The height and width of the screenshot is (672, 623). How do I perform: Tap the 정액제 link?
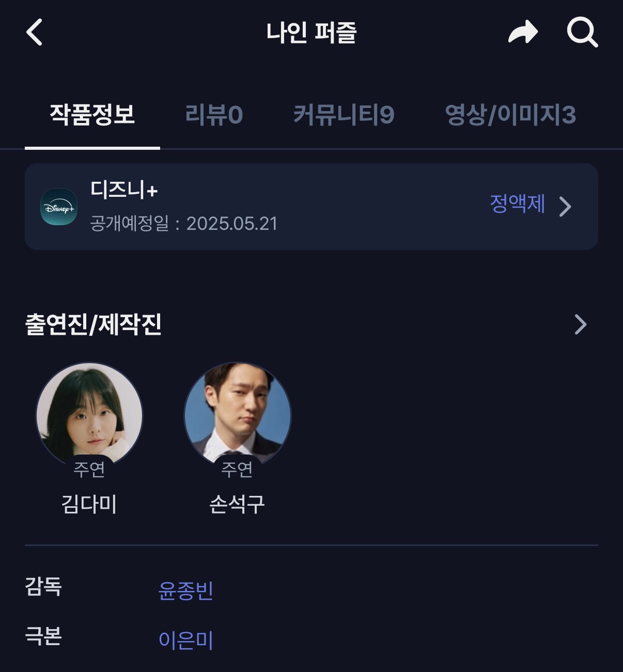[x=518, y=204]
